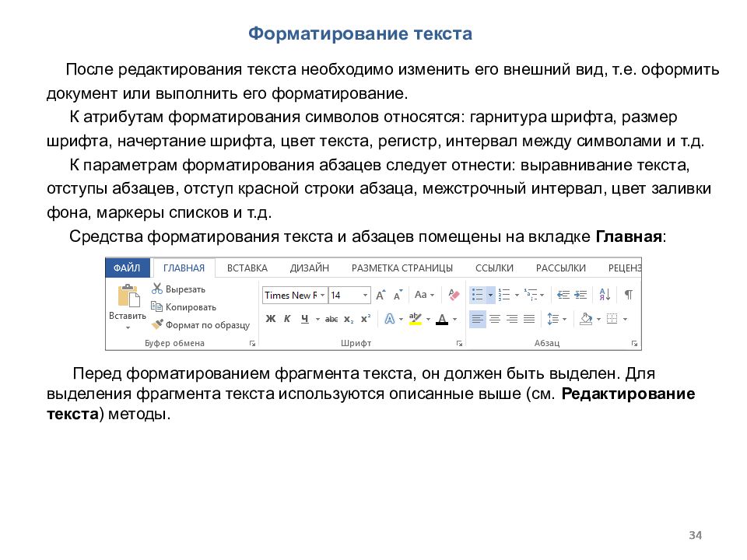Image resolution: width=747 pixels, height=560 pixels.
Task: Expand the numbering style dropdown arrow
Action: coord(517,296)
